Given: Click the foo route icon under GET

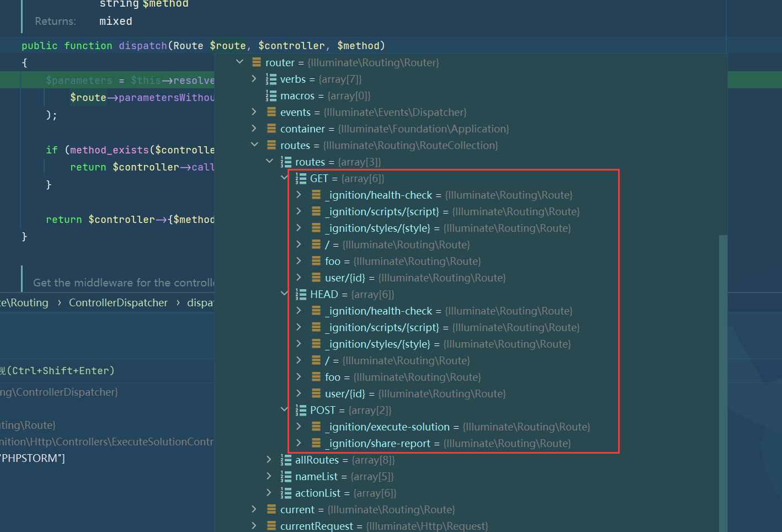Looking at the screenshot, I should tap(316, 261).
